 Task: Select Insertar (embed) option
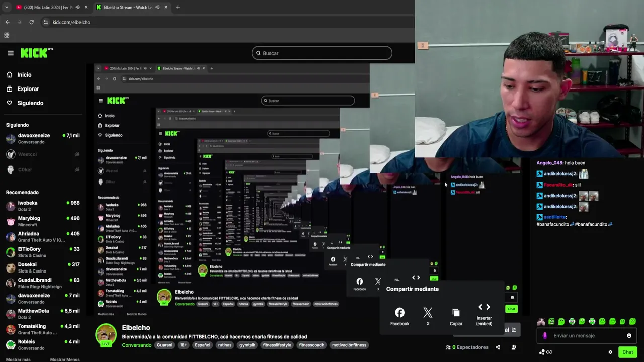point(484,314)
